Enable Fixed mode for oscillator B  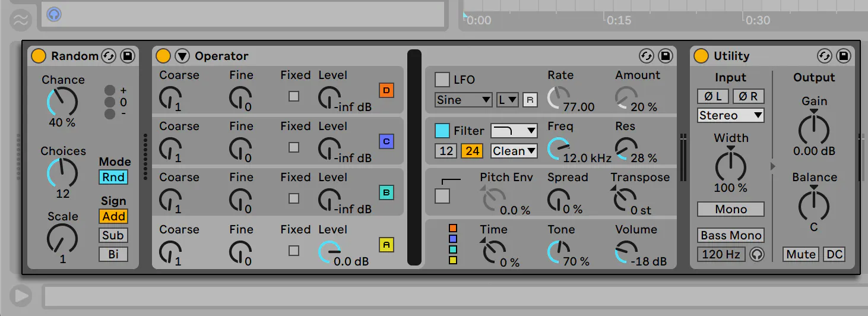coord(294,198)
